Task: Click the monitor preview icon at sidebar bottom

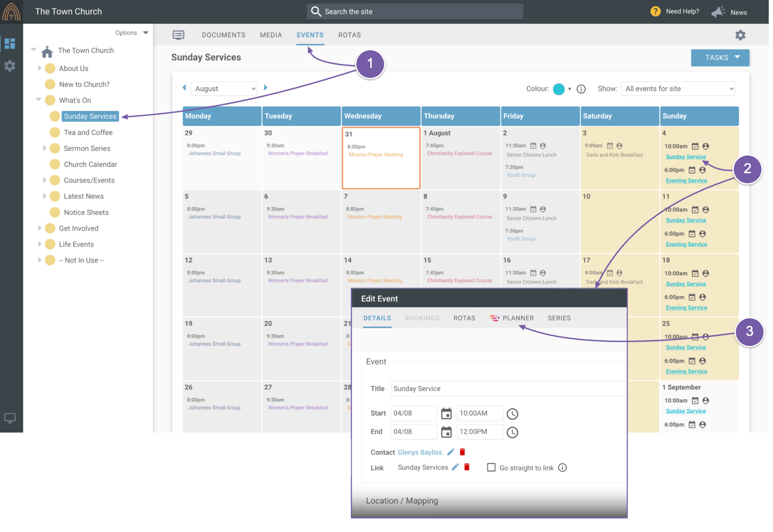Action: pos(10,418)
